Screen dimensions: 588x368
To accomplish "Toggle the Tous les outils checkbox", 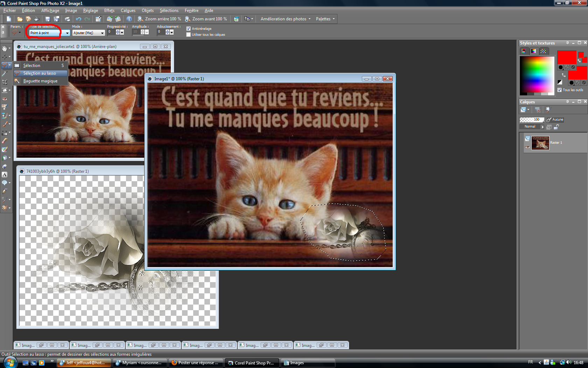I will click(559, 90).
